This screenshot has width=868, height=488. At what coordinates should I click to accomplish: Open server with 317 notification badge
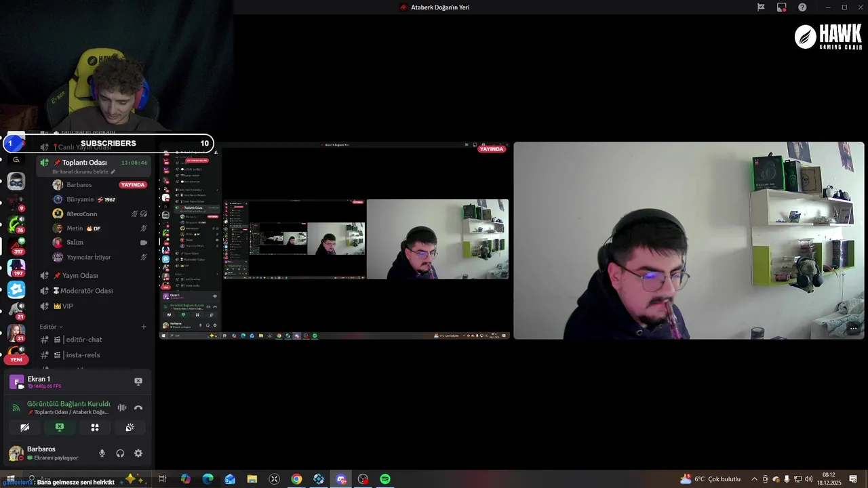click(16, 245)
